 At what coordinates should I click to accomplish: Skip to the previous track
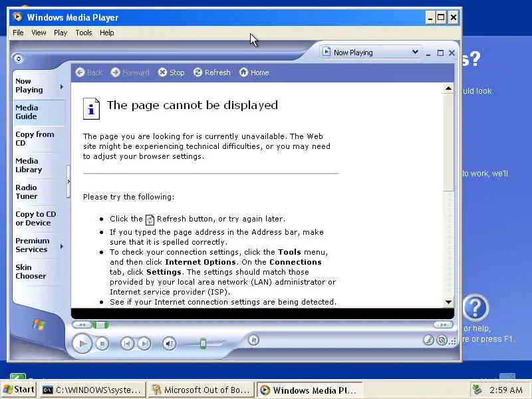pos(127,344)
